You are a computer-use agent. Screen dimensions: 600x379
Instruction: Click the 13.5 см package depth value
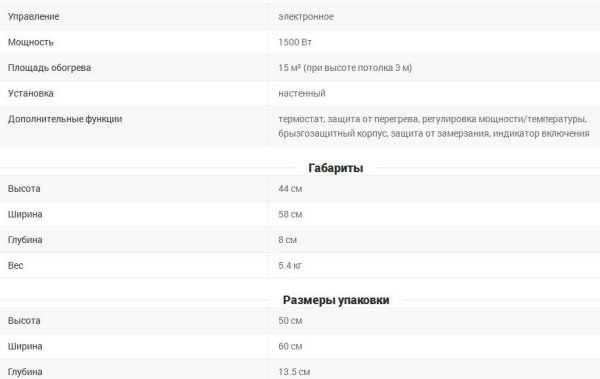294,372
